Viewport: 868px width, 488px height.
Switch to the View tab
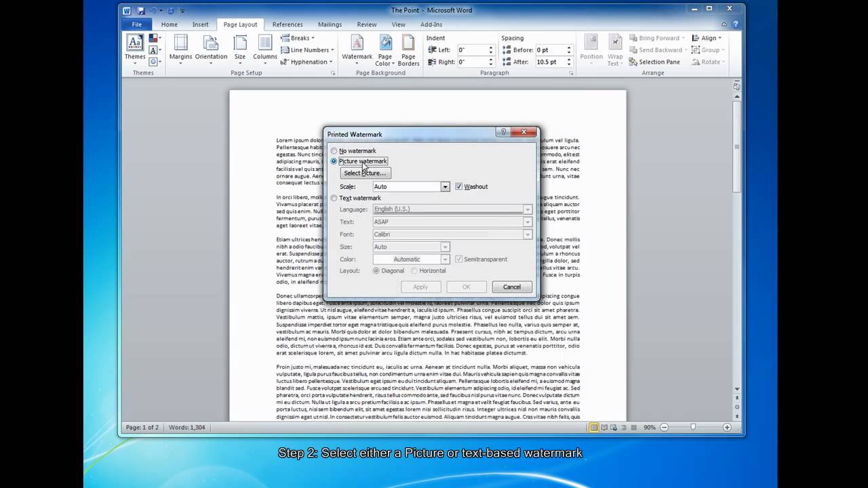pyautogui.click(x=398, y=24)
